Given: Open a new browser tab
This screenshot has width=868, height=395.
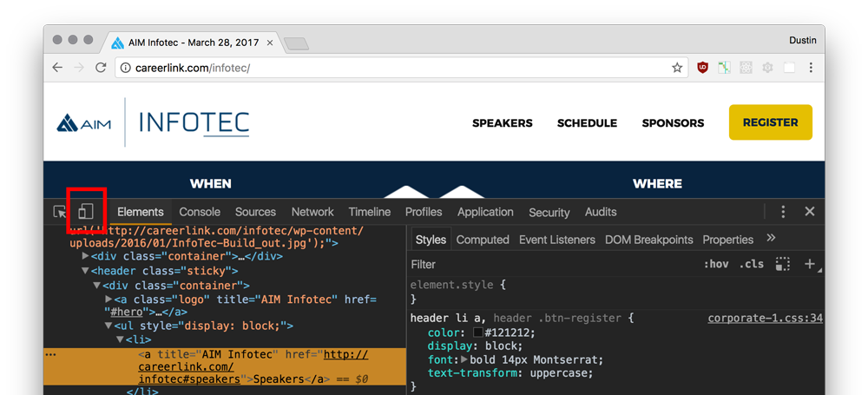Looking at the screenshot, I should (x=296, y=43).
